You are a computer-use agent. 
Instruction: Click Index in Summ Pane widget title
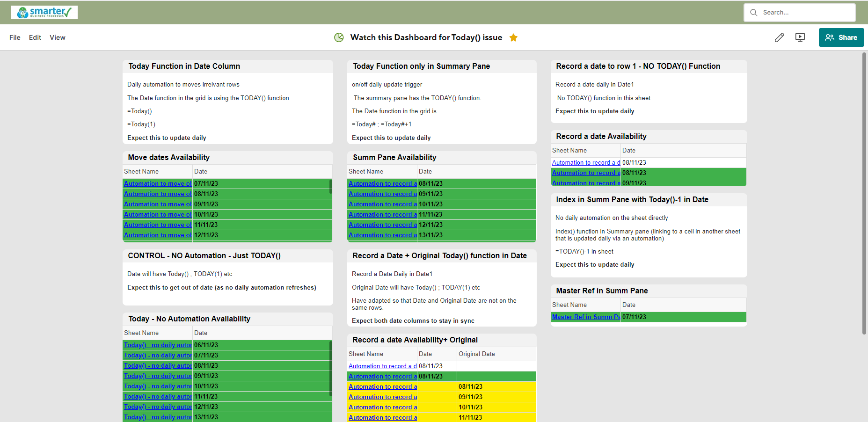[x=632, y=200]
